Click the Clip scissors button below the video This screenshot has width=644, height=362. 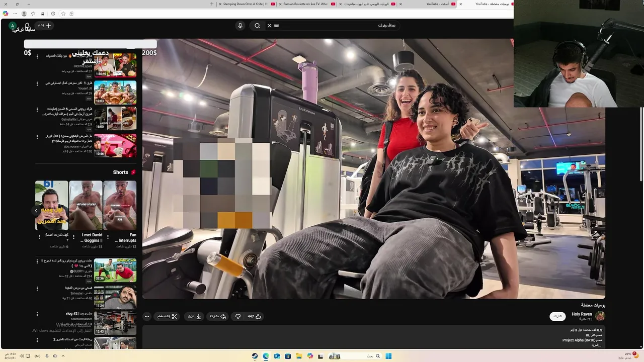pos(168,316)
